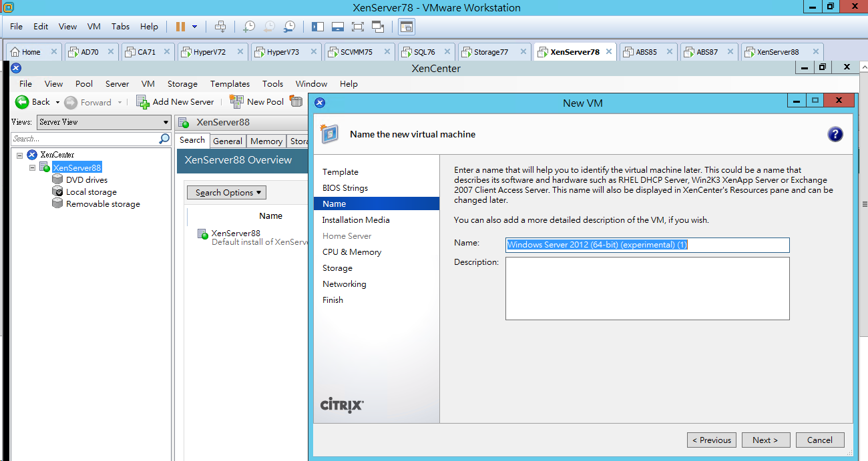Open the Back history dropdown arrow
This screenshot has height=461, width=868.
(57, 103)
